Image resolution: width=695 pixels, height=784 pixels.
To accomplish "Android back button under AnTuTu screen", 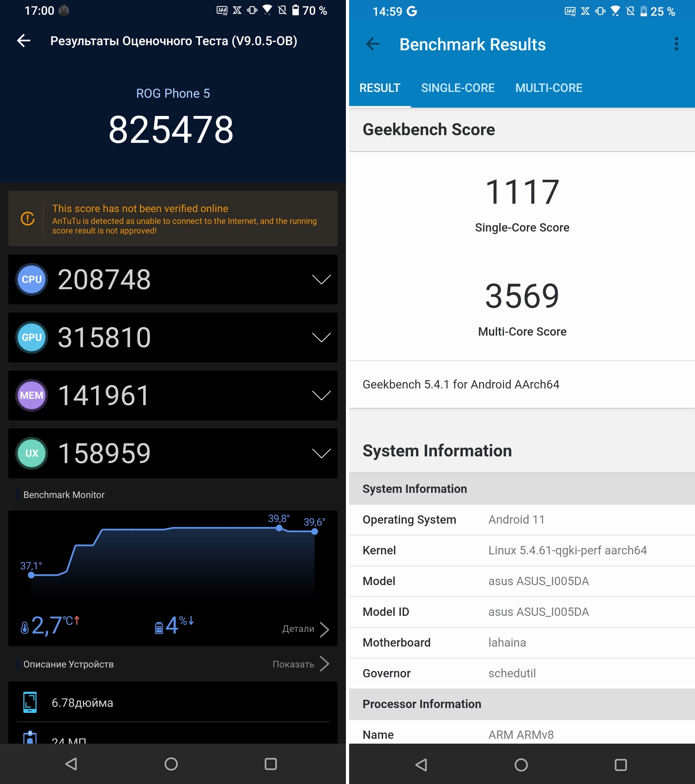I will point(71,764).
